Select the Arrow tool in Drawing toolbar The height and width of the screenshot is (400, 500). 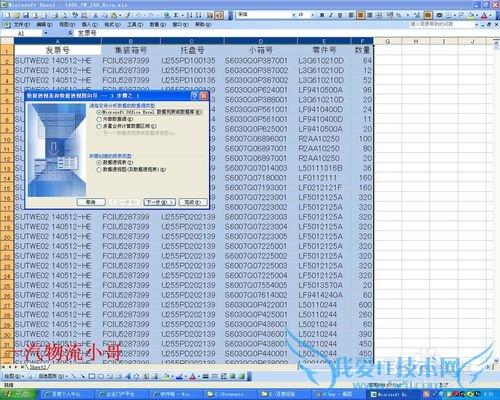point(83,376)
